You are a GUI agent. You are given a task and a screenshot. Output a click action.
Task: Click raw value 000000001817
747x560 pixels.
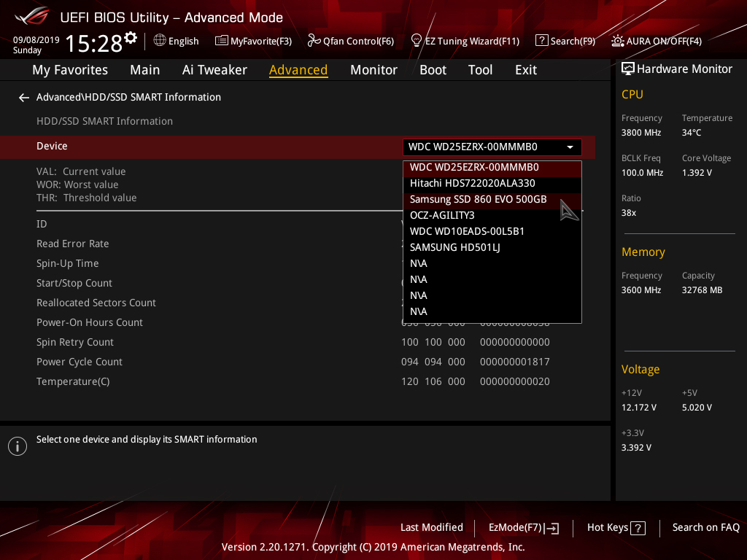514,362
